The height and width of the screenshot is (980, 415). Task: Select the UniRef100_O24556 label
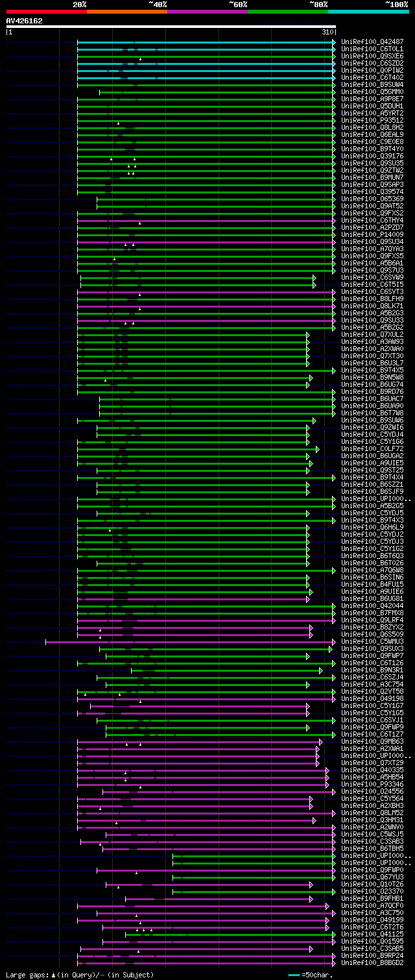pyautogui.click(x=372, y=791)
